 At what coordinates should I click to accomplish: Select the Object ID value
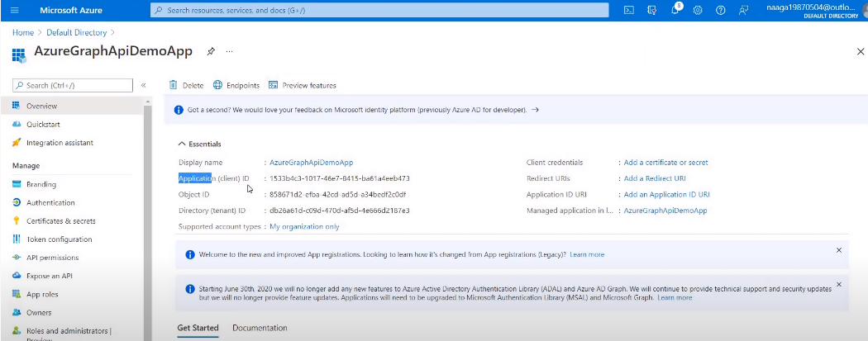[x=337, y=195]
